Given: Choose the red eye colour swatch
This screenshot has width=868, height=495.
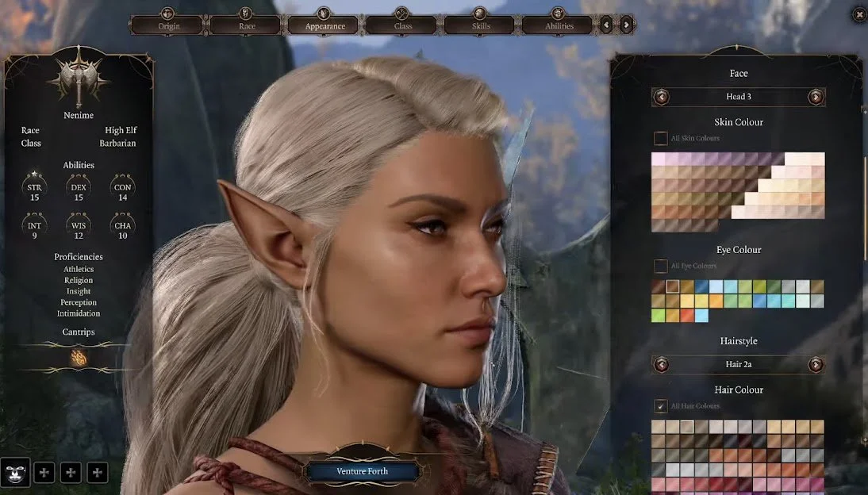Looking at the screenshot, I should pyautogui.click(x=687, y=315).
